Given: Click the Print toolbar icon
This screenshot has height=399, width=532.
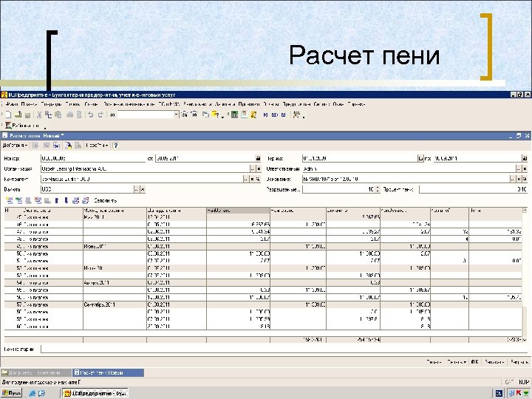Looking at the screenshot, I should pyautogui.click(x=70, y=115).
